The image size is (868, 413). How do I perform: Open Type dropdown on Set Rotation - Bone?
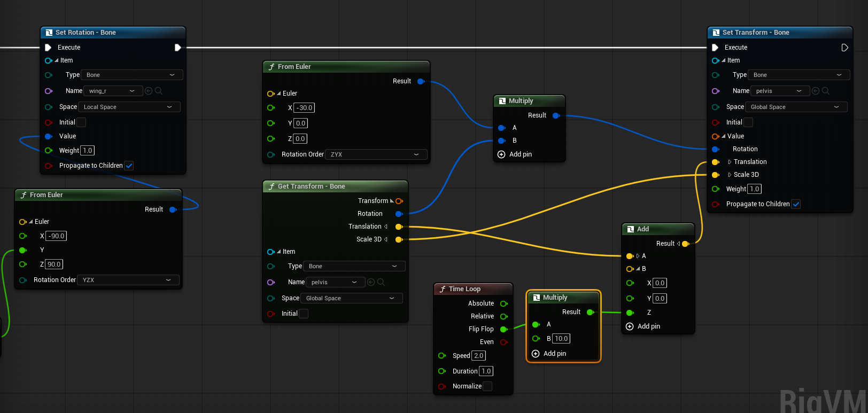pyautogui.click(x=132, y=75)
